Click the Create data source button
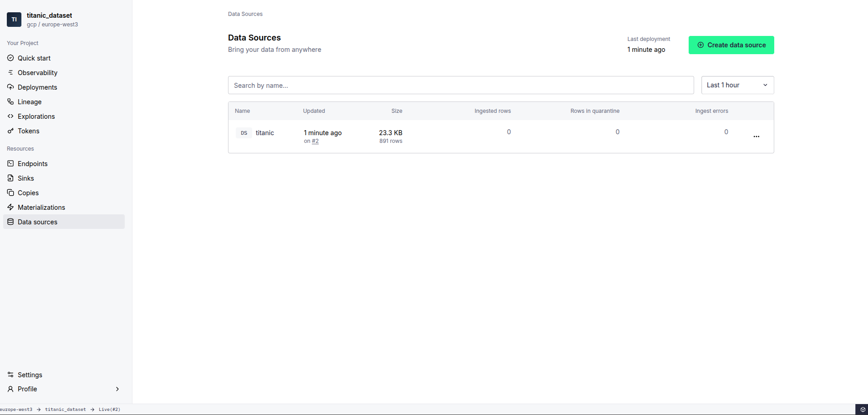 pos(731,45)
